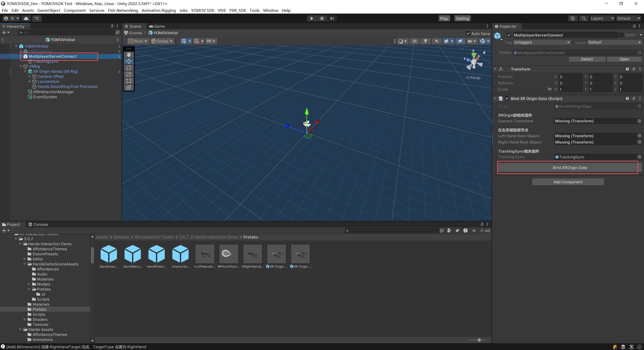Open the Animation Rigging menu
The width and height of the screenshot is (644, 350).
158,10
